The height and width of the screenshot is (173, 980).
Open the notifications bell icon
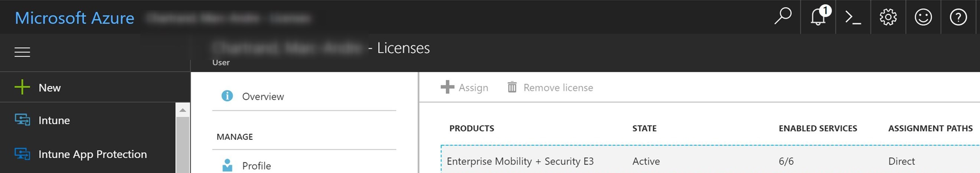click(818, 17)
